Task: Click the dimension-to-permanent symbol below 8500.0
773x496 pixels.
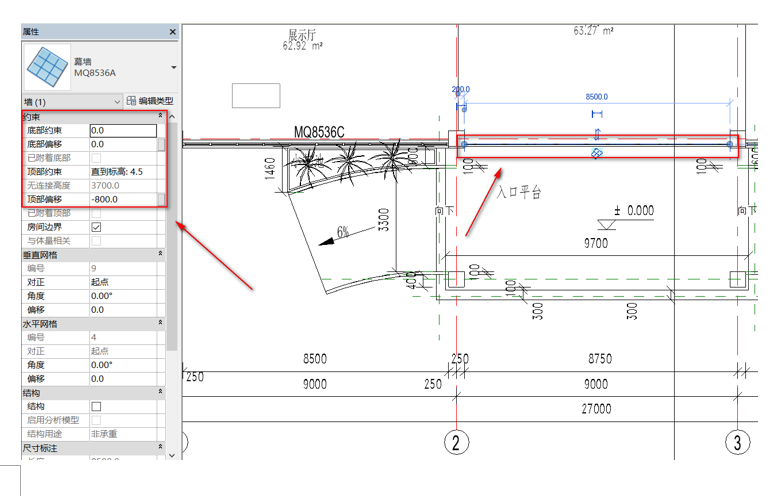Action: coord(596,112)
